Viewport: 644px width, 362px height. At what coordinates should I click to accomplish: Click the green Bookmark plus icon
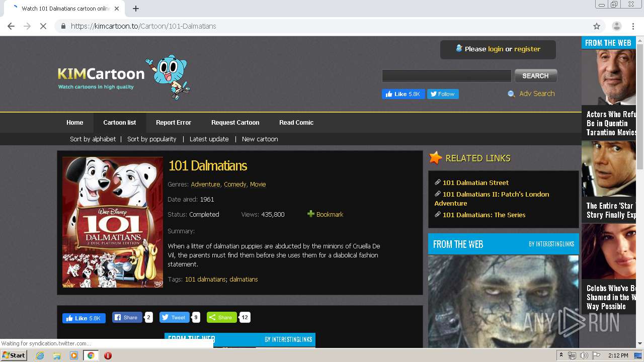pyautogui.click(x=311, y=214)
